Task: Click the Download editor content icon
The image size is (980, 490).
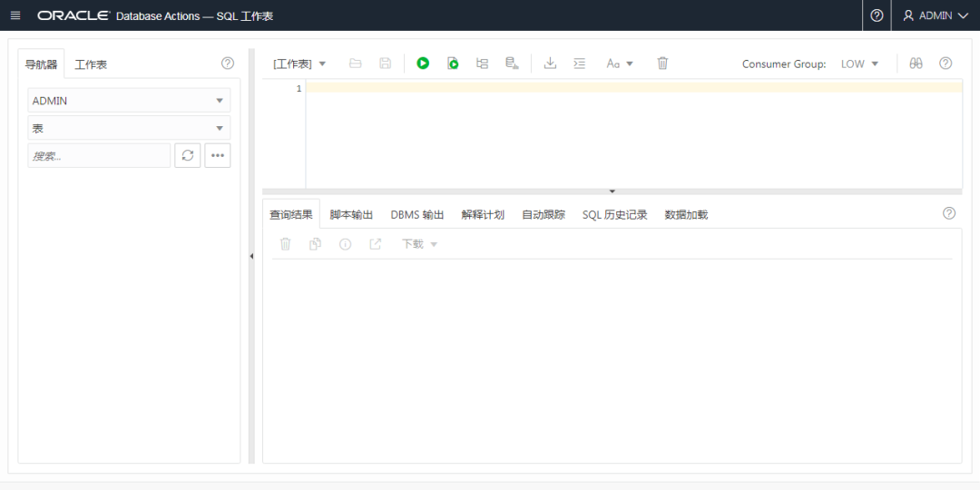Action: 550,64
